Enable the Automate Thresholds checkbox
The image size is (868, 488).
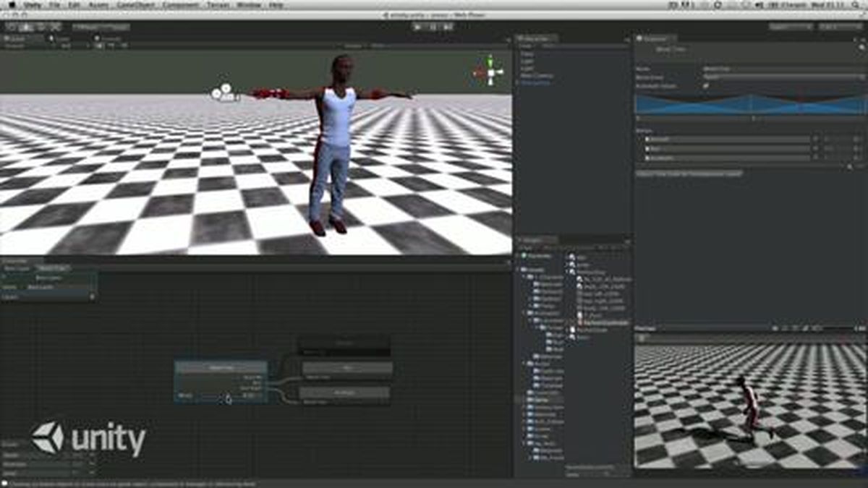coord(705,85)
